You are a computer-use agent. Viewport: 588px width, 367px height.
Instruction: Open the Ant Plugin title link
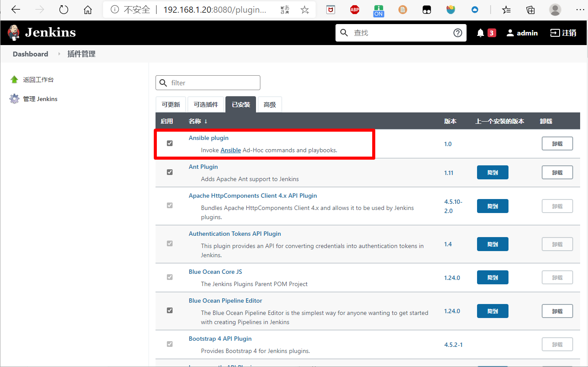tap(203, 167)
